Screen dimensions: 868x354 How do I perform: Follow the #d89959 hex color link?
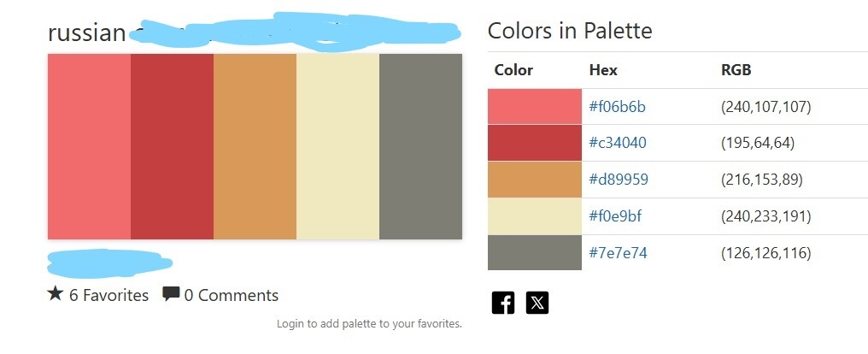click(619, 180)
